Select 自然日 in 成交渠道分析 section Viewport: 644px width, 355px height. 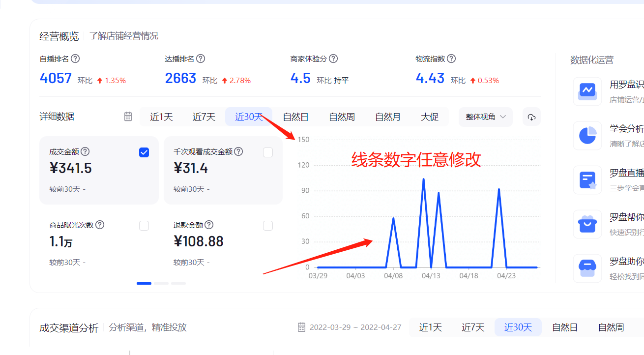coord(565,327)
